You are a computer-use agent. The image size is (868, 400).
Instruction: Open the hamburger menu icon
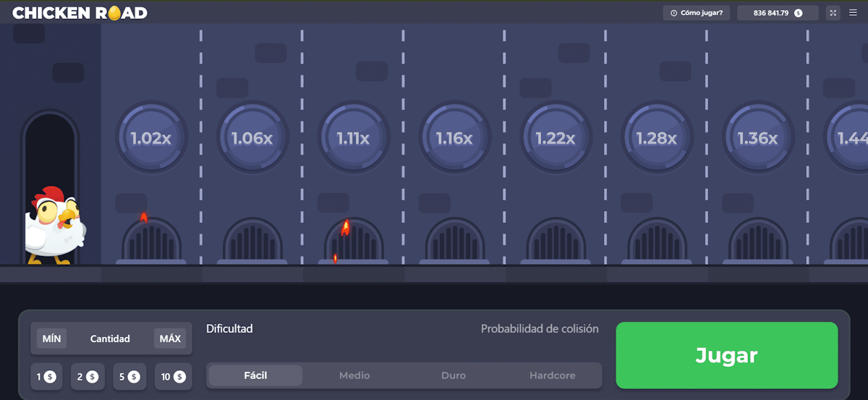tap(853, 13)
